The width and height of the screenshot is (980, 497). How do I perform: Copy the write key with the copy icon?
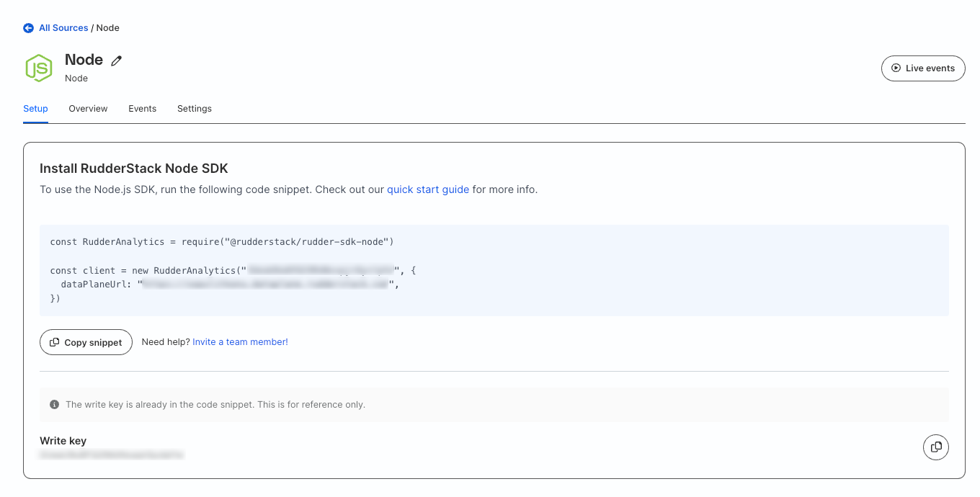pos(936,447)
